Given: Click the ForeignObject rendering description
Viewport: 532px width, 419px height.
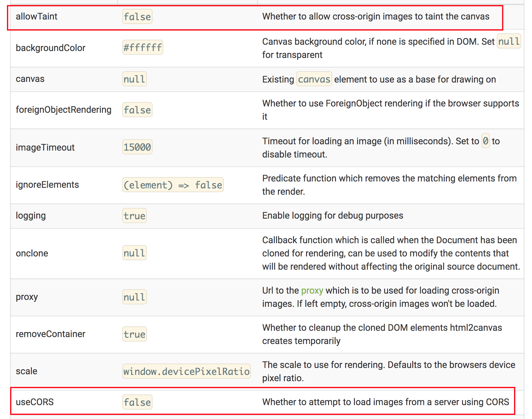Looking at the screenshot, I should point(390,110).
